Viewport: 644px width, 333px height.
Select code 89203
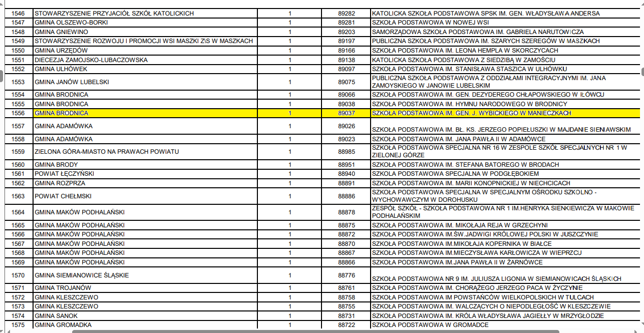pos(346,32)
